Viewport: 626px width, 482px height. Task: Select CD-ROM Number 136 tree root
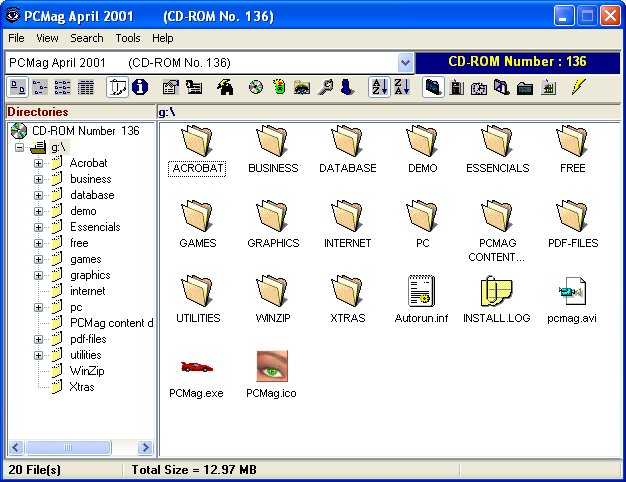point(85,131)
